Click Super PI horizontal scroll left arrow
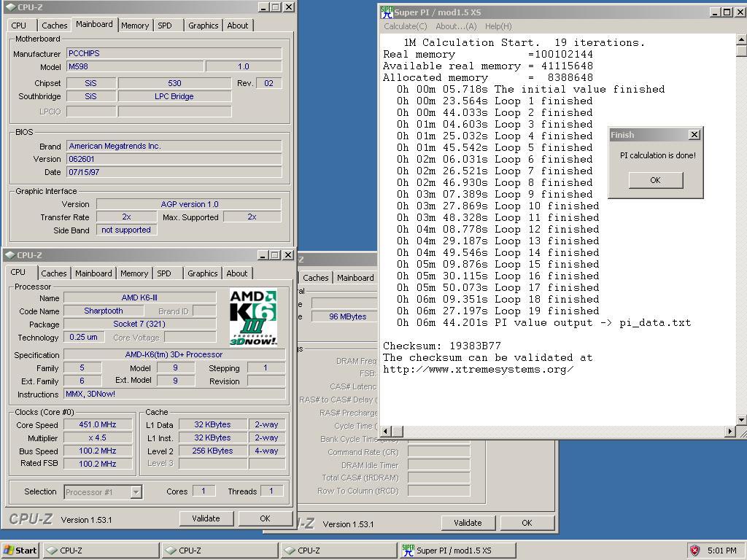Image resolution: width=747 pixels, height=560 pixels. click(387, 432)
